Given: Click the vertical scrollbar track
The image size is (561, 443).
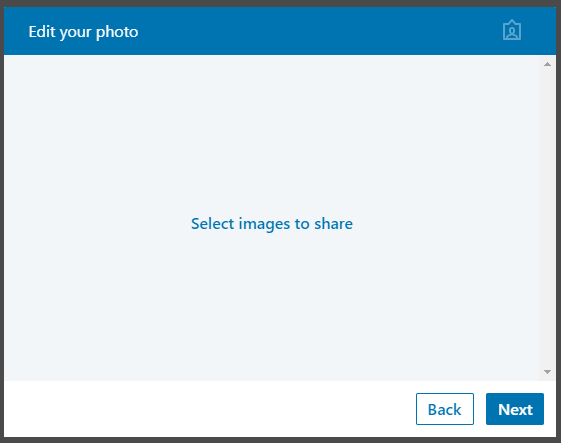Looking at the screenshot, I should click(x=547, y=218).
